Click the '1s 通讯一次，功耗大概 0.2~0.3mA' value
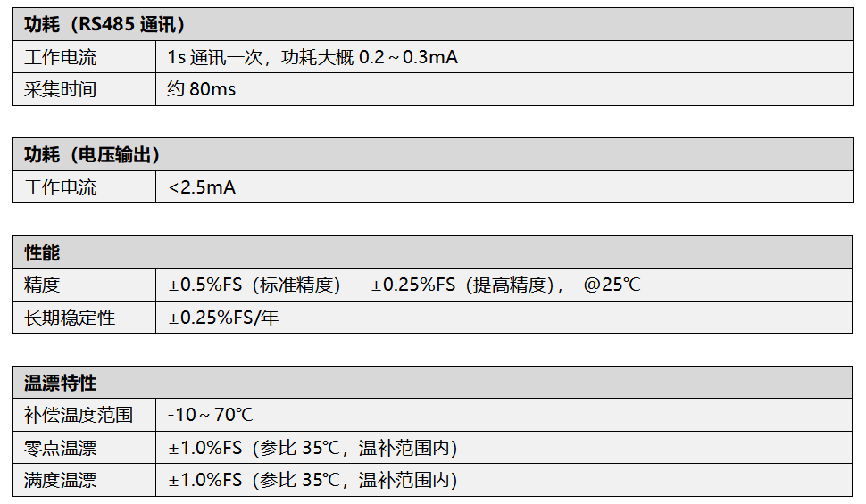Image resolution: width=866 pixels, height=504 pixels. click(x=312, y=57)
